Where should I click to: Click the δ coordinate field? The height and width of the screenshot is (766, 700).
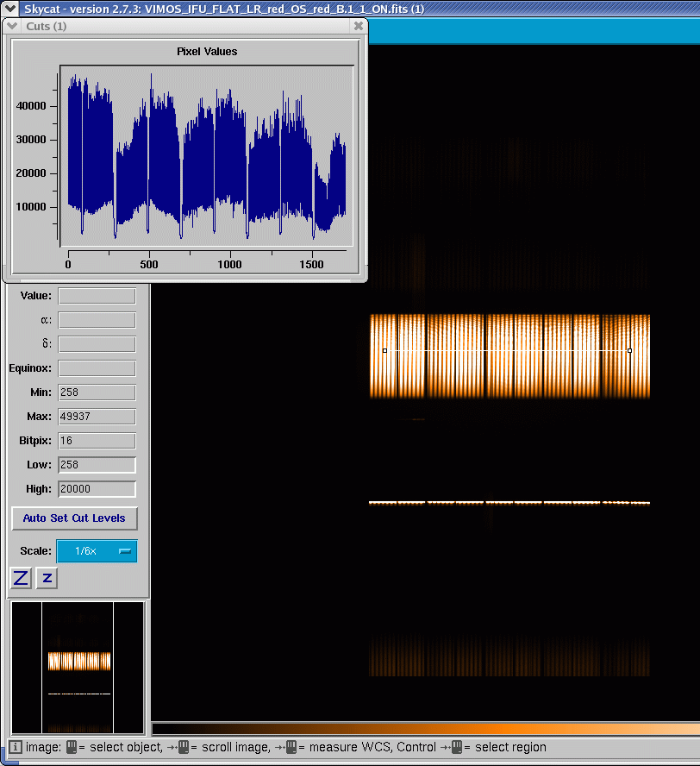click(x=97, y=344)
